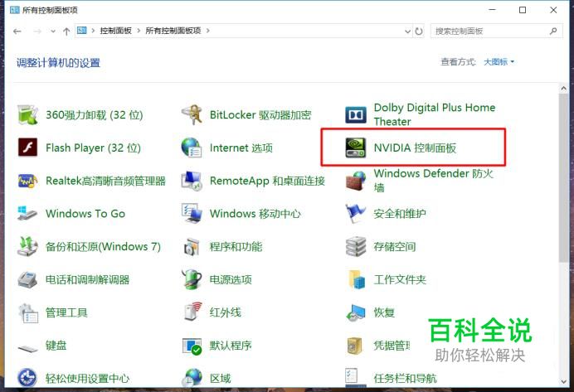Open the 360强力卸载 icon
This screenshot has height=392, width=574.
pos(27,114)
